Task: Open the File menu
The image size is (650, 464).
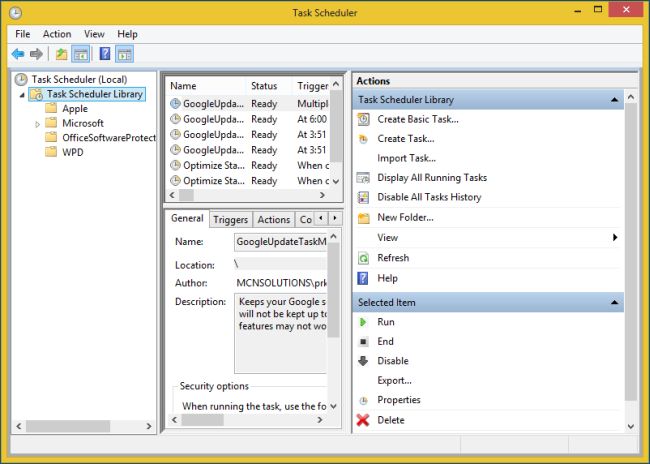Action: pyautogui.click(x=22, y=34)
